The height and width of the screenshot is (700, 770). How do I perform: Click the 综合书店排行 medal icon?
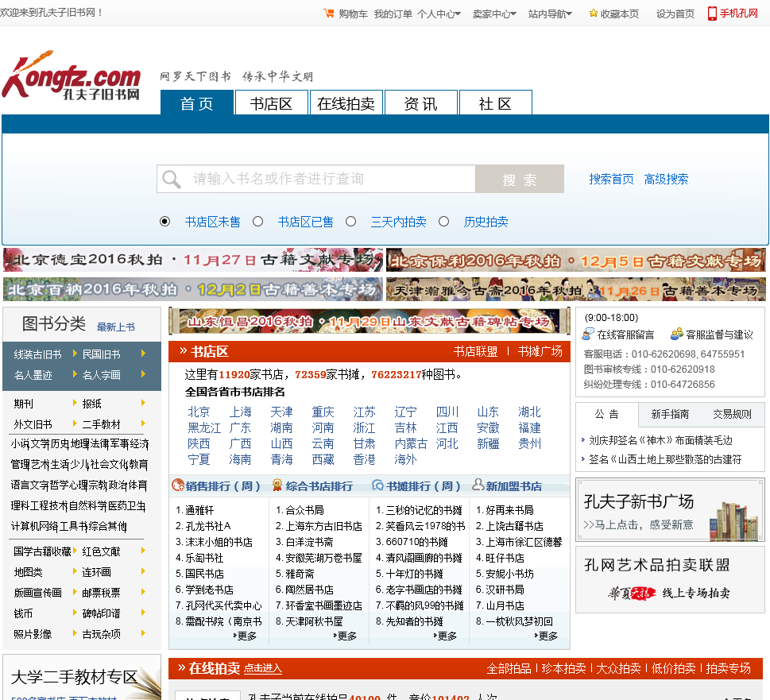pyautogui.click(x=277, y=485)
